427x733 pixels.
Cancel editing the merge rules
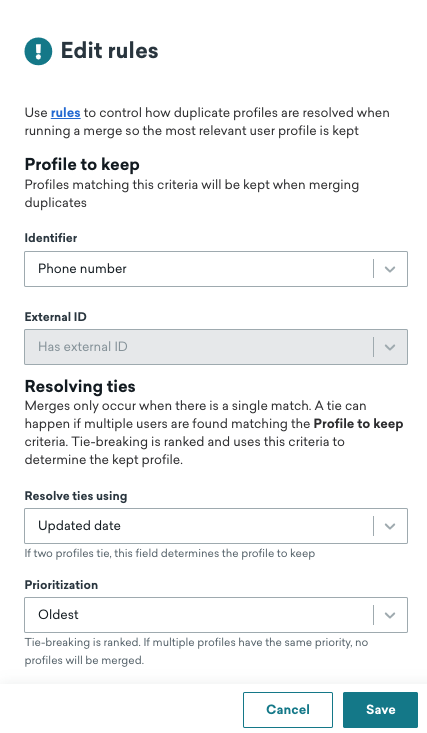click(288, 710)
